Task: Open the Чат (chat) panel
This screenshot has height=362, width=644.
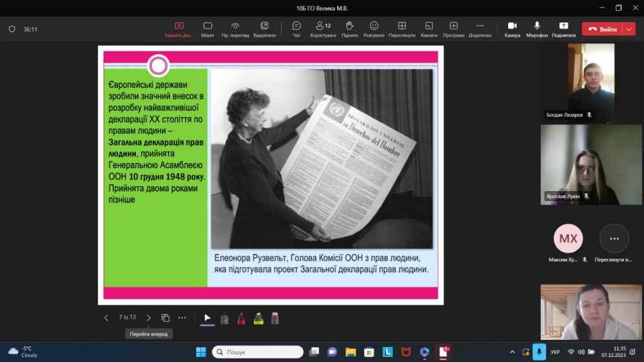Action: coord(296,29)
